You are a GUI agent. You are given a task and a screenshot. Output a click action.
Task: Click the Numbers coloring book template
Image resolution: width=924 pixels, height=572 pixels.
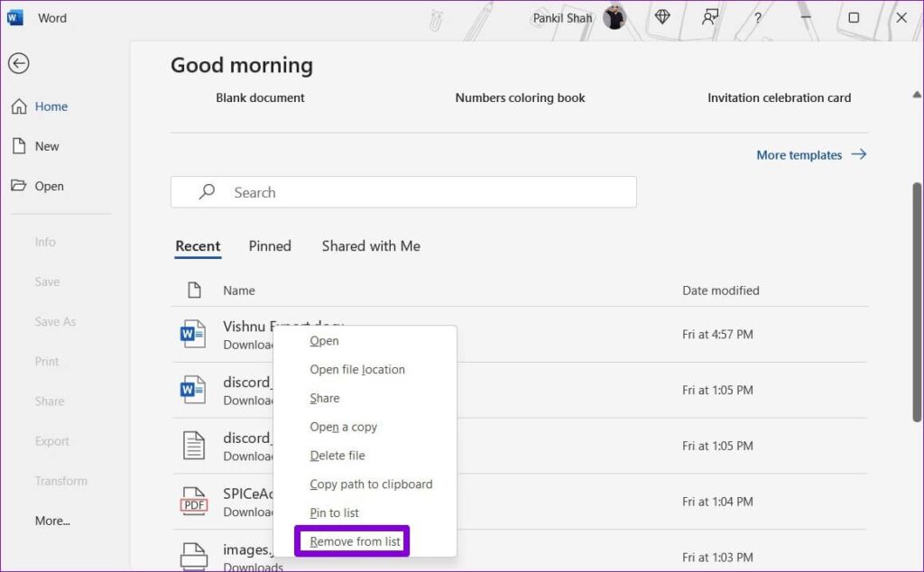tap(520, 97)
